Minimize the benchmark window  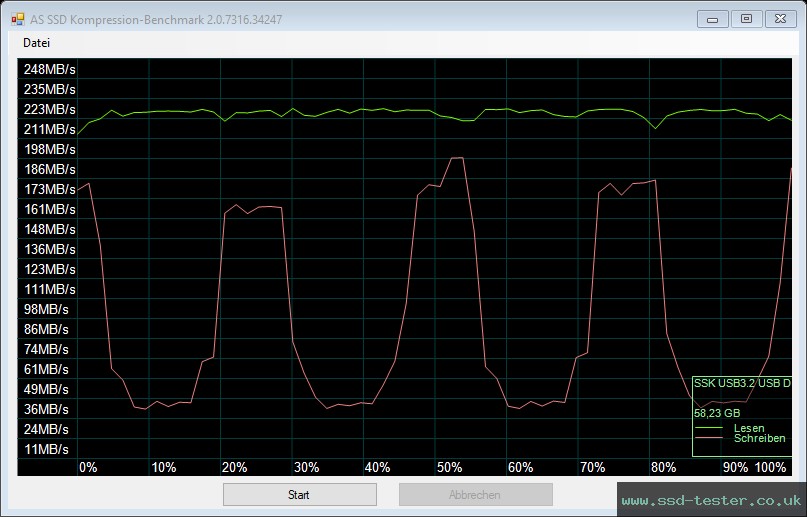pyautogui.click(x=713, y=18)
